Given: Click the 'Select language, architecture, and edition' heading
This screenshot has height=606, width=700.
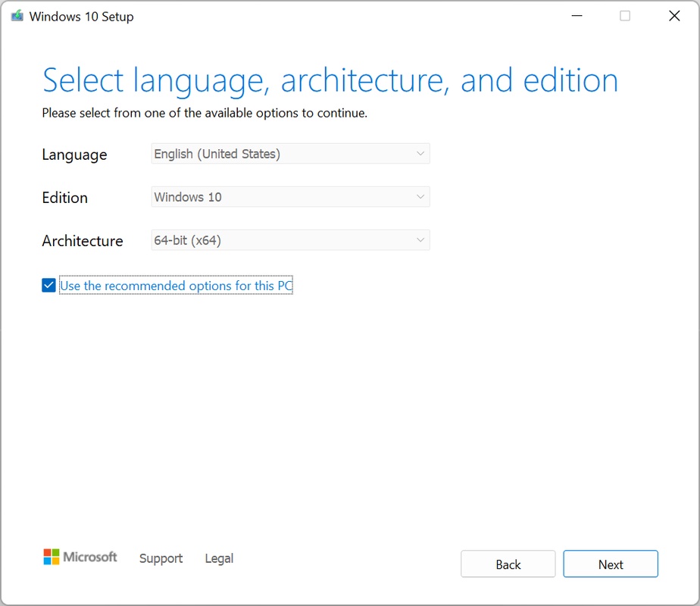Looking at the screenshot, I should (x=330, y=80).
